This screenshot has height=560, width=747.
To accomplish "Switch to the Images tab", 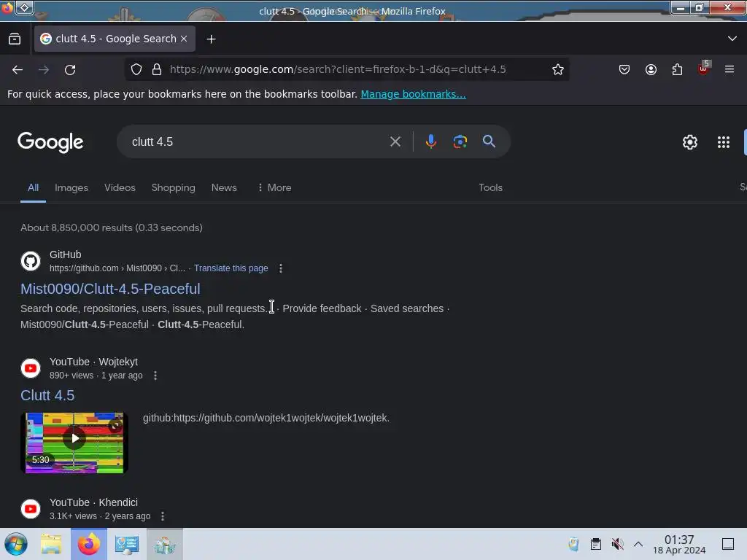I will 71,187.
